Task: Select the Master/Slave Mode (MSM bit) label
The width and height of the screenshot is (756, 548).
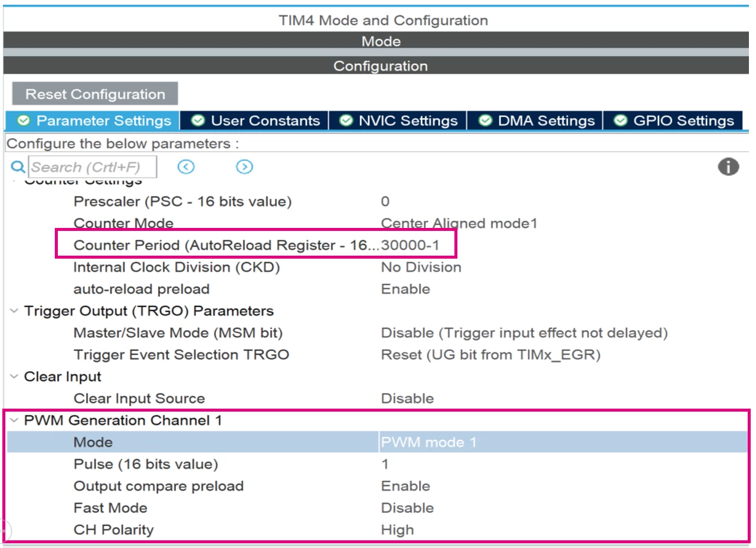Action: (x=178, y=333)
